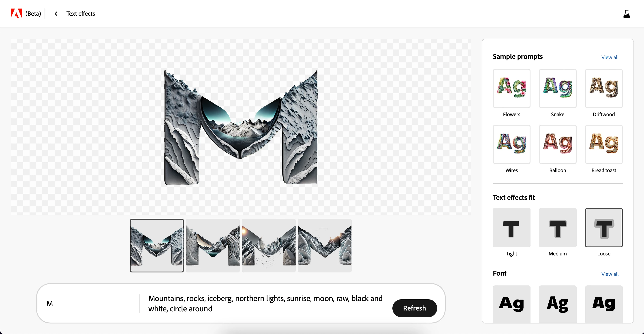Select the third generated M thumbnail
Screen dimensions: 644x334
click(269, 246)
